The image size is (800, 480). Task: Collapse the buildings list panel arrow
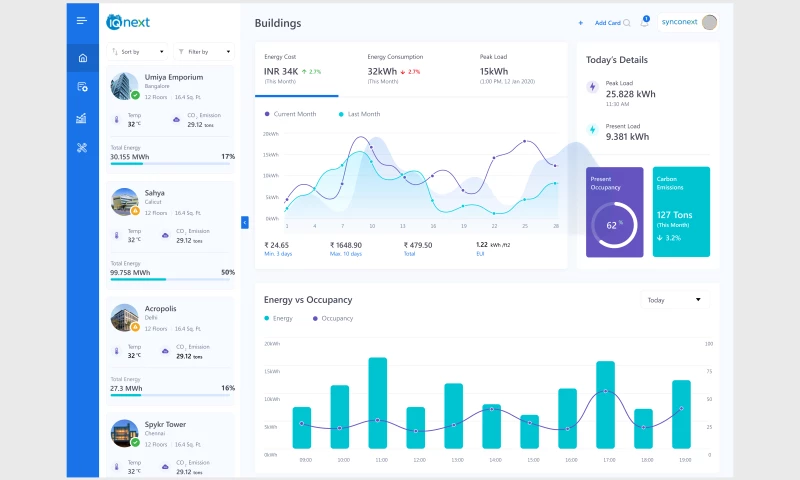[244, 222]
